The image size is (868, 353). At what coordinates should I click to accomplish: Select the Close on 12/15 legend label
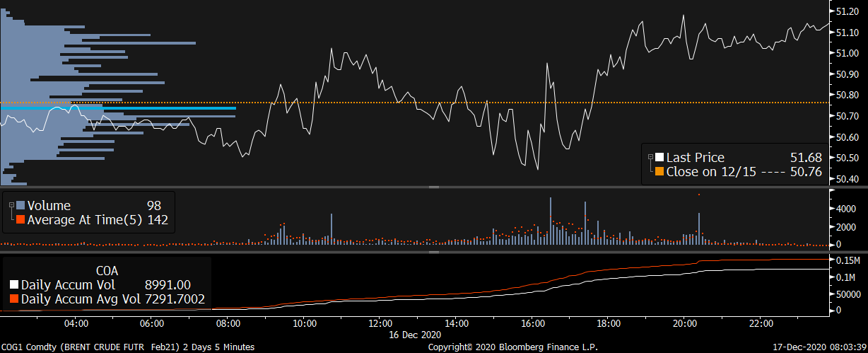point(710,172)
